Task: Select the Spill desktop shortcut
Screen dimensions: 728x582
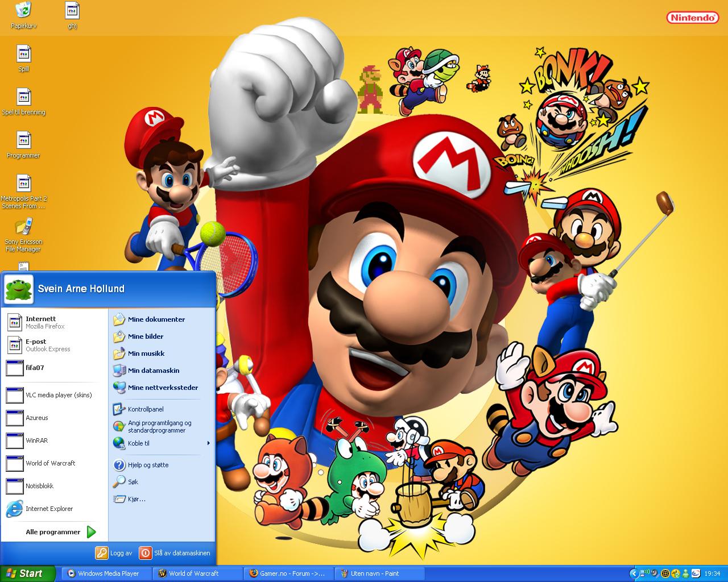Action: click(23, 59)
